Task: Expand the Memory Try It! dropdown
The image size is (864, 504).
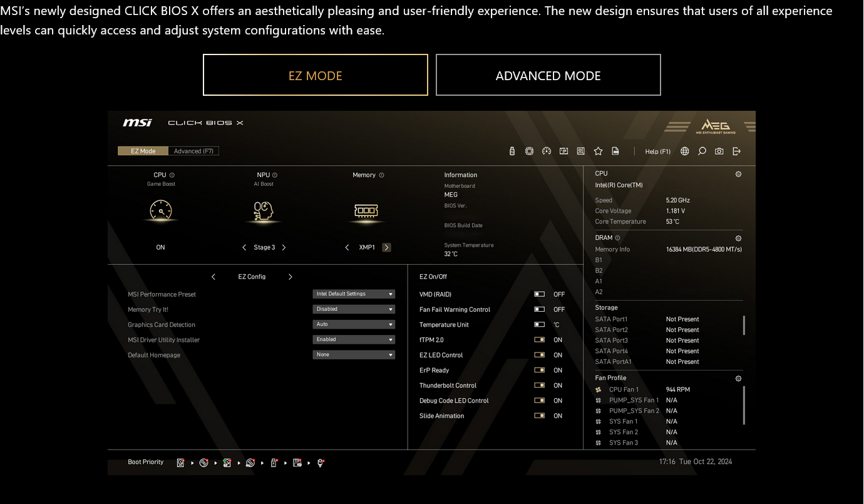Action: pos(354,309)
